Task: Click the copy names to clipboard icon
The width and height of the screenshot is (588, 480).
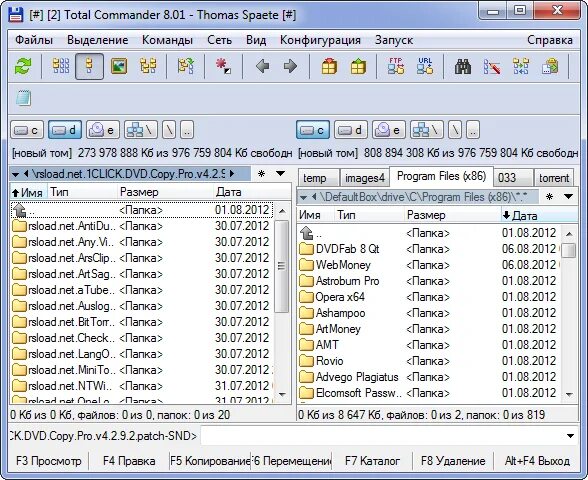Action: click(550, 66)
